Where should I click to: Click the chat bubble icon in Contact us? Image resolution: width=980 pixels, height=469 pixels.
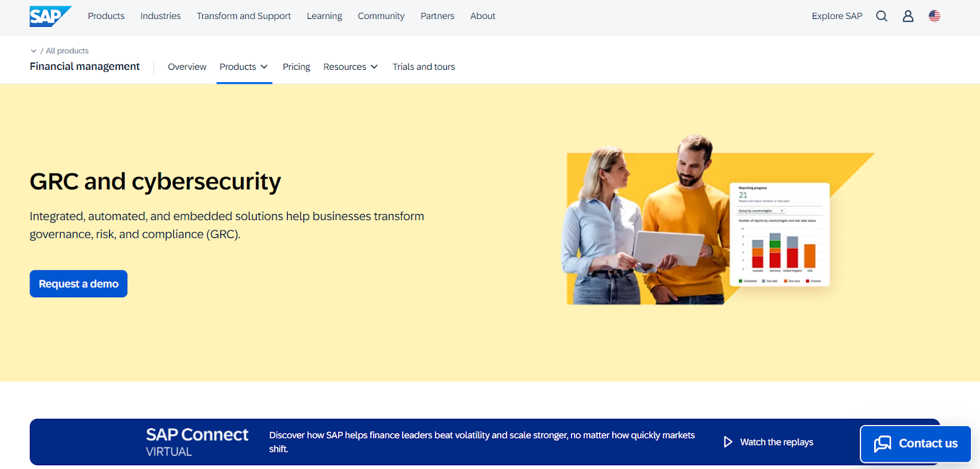[883, 444]
